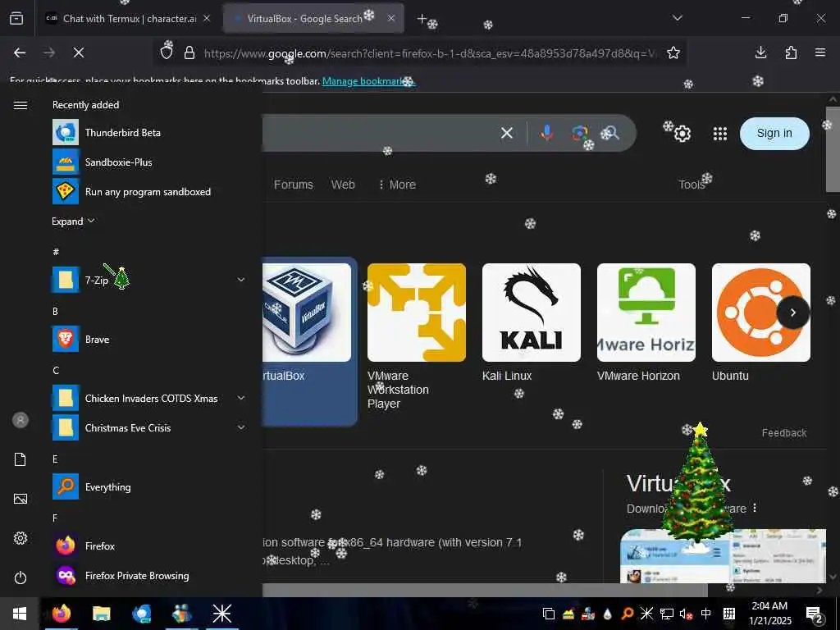Image resolution: width=840 pixels, height=630 pixels.
Task: Click the Power icon in Start sidebar
Action: pyautogui.click(x=21, y=577)
